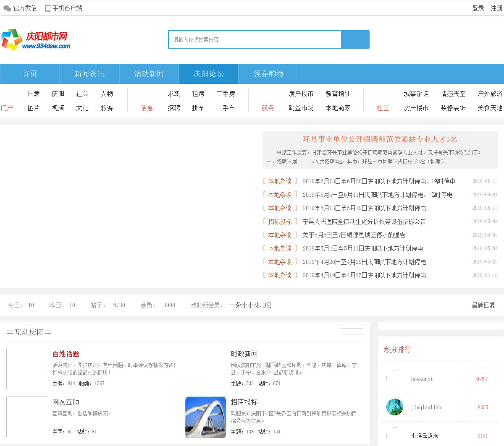This screenshot has width=504, height=446.
Task: Open the 新闻资讯 navigation tab
Action: (89, 74)
